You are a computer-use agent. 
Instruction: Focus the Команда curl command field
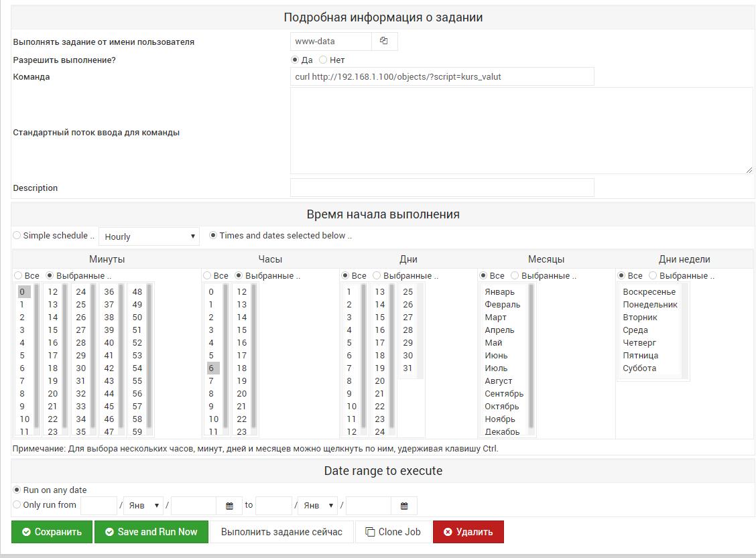(x=442, y=76)
